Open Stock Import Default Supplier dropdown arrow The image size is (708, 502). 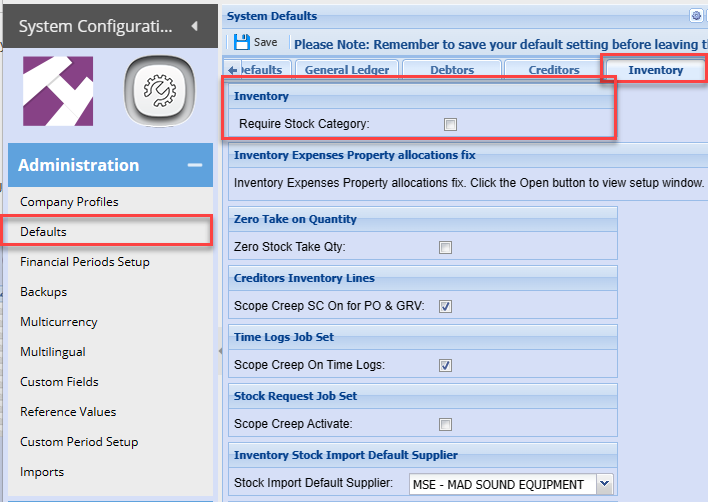[x=605, y=484]
